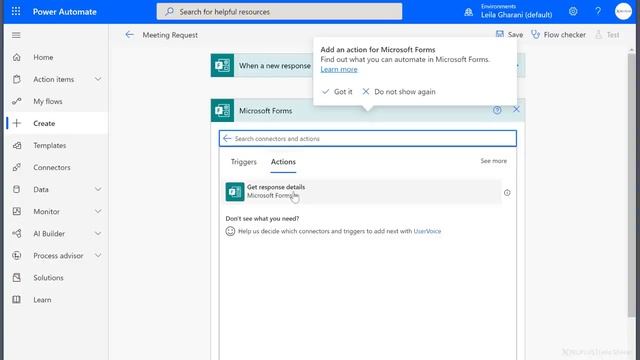Open the user account avatar

click(x=623, y=11)
